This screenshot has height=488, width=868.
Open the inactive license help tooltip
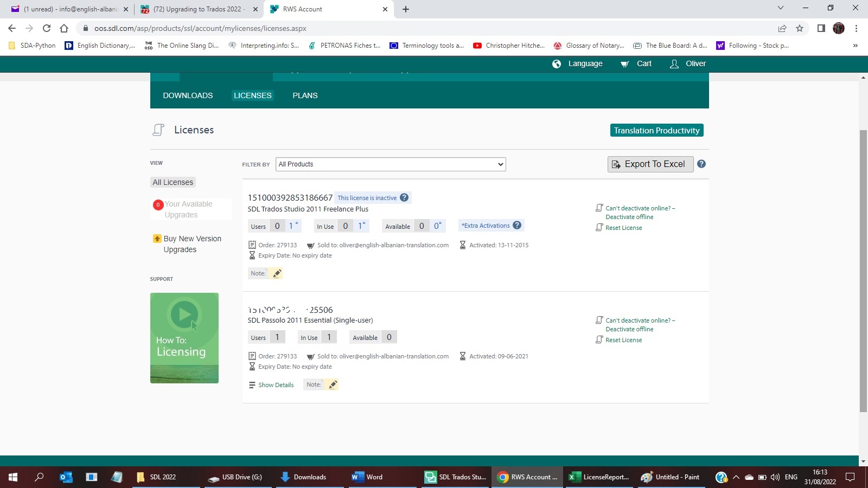(404, 197)
